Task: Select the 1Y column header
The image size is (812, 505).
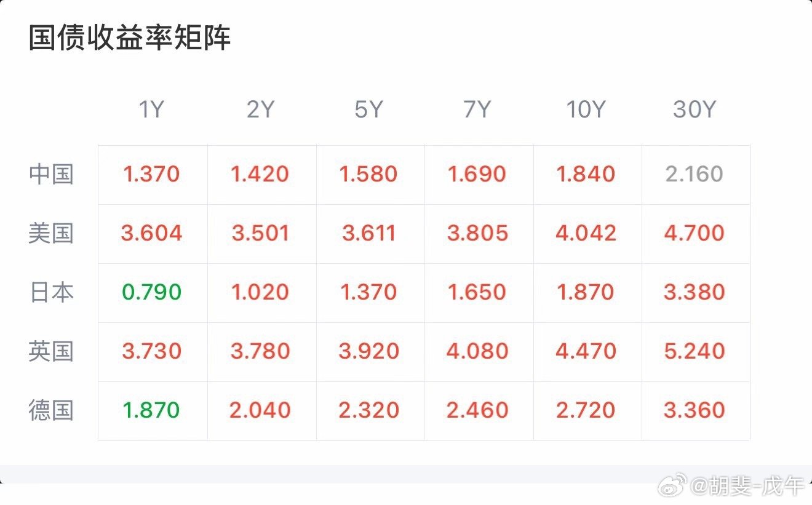Action: [x=151, y=110]
